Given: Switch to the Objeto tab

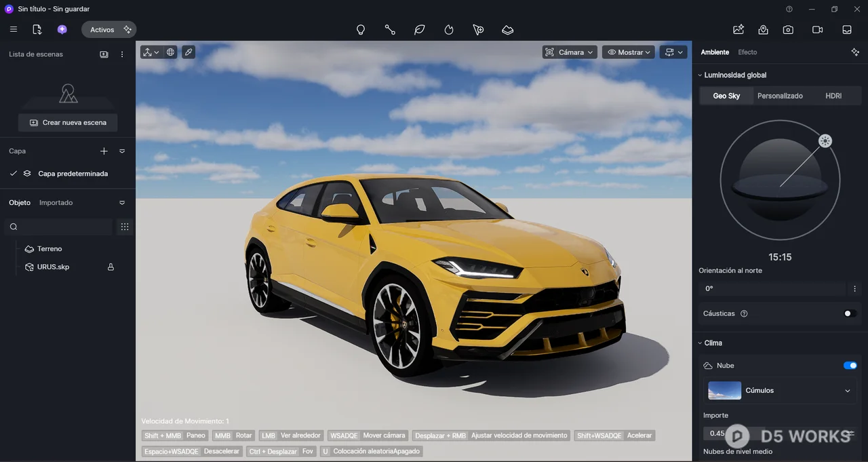Looking at the screenshot, I should click(x=20, y=203).
